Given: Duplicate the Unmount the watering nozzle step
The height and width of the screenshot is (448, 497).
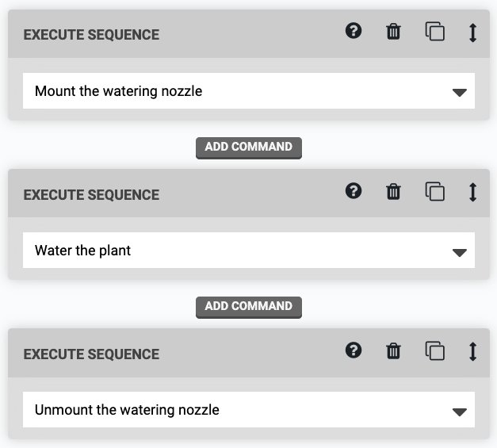Looking at the screenshot, I should pos(434,351).
